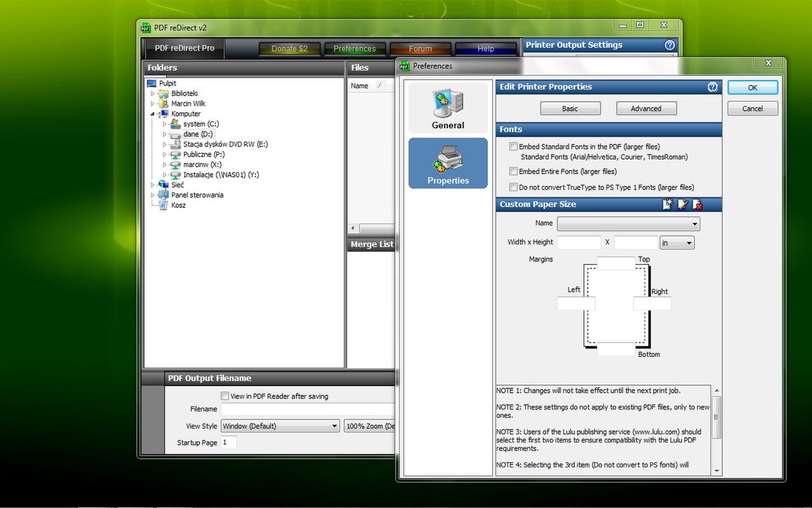Click the Marcin Wilk user folder icon
The width and height of the screenshot is (812, 508).
click(164, 104)
